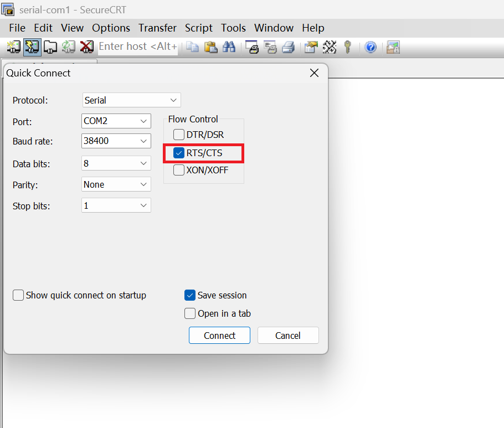This screenshot has height=428, width=504.
Task: Open the Script menu
Action: coord(199,28)
